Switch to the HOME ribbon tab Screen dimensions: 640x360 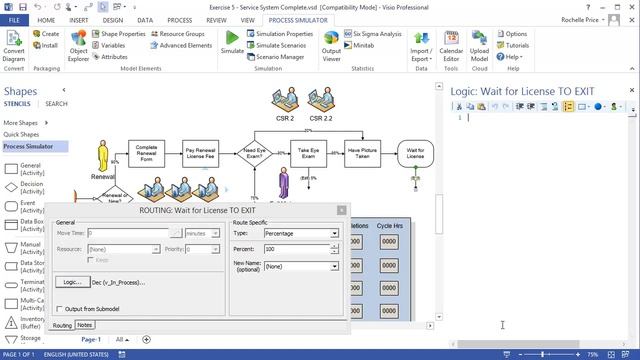pos(46,20)
